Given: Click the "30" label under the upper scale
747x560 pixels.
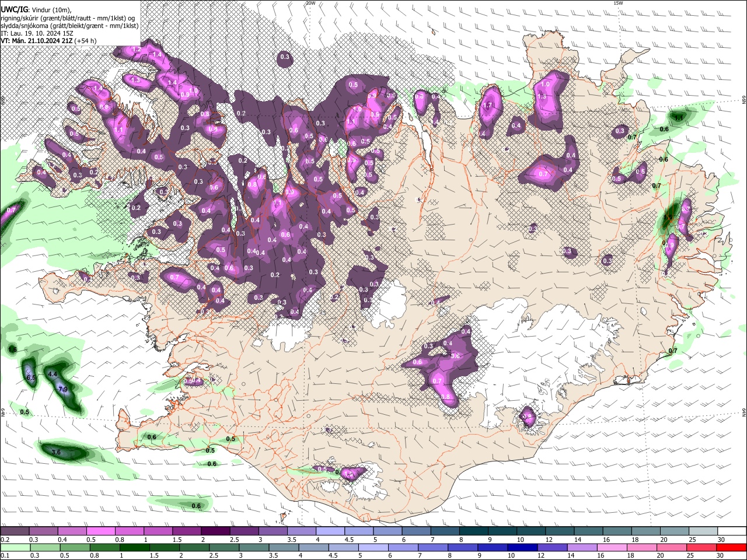Looking at the screenshot, I should [x=721, y=540].
